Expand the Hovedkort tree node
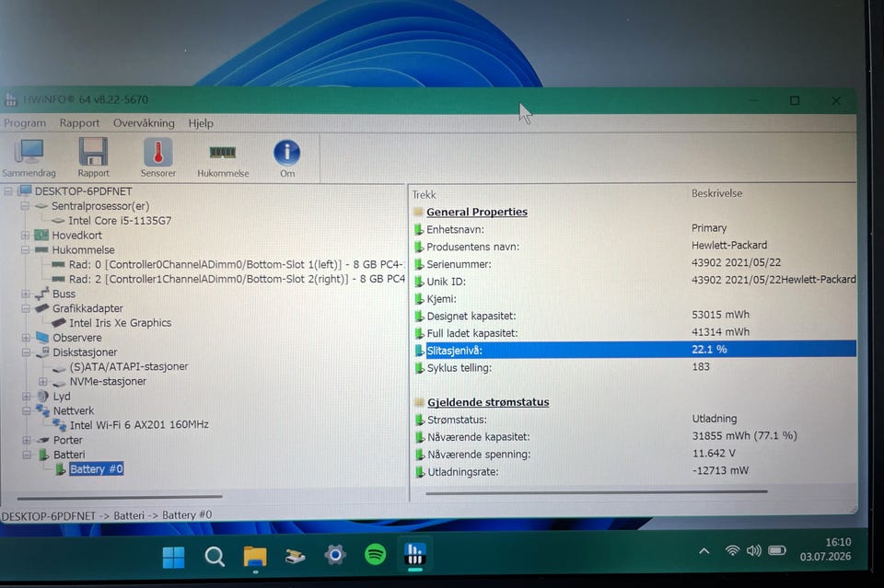This screenshot has width=884, height=588. pos(26,235)
